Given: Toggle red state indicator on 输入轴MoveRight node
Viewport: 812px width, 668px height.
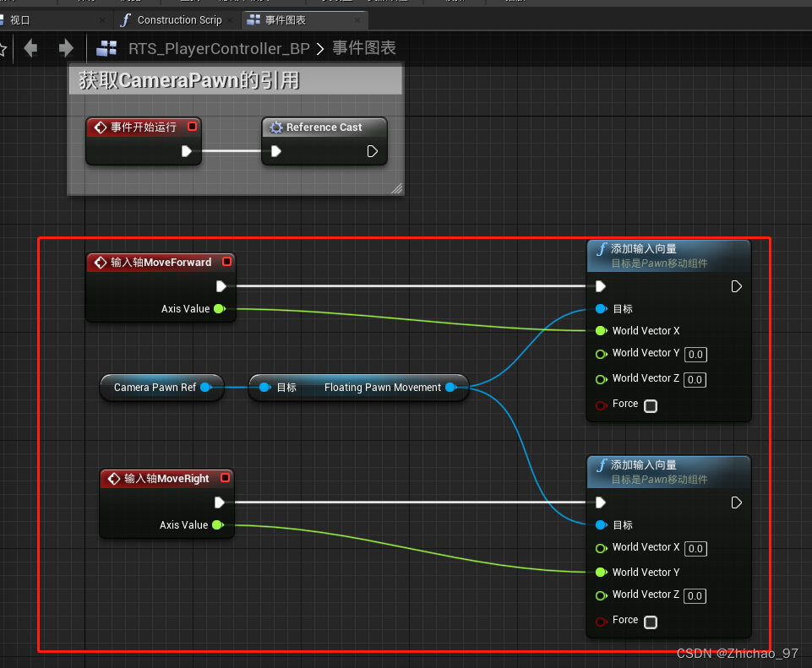Looking at the screenshot, I should [226, 479].
